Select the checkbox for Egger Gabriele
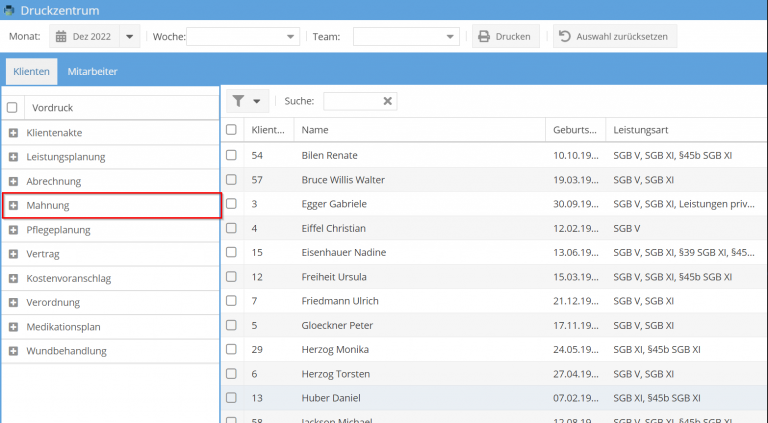The width and height of the screenshot is (768, 423). pos(231,203)
